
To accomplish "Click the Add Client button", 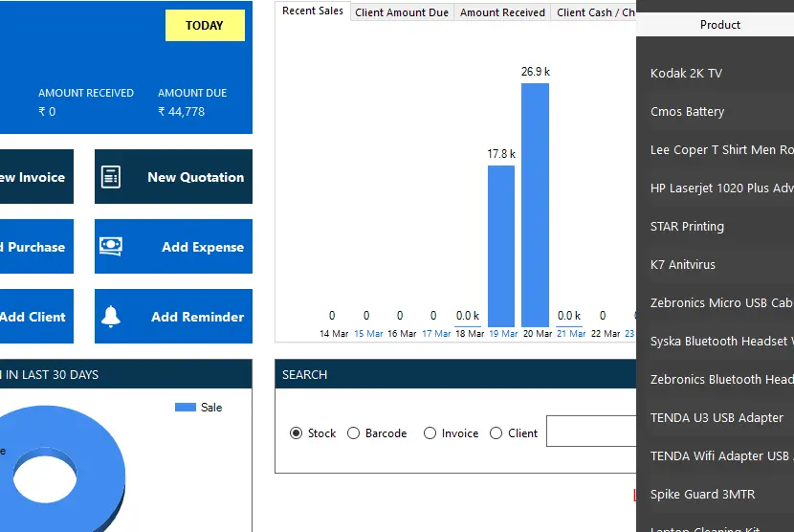I will point(34,317).
